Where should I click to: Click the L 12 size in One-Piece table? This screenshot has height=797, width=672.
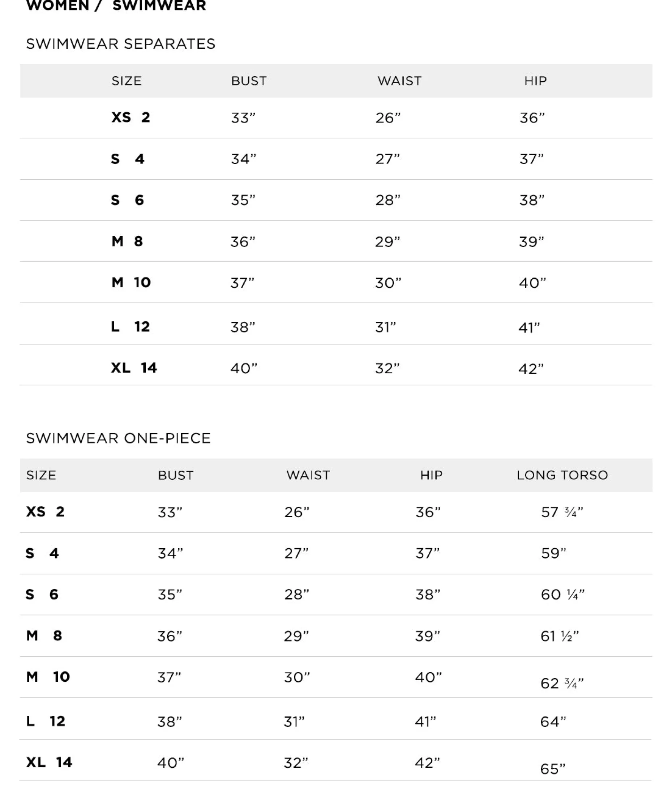(45, 721)
